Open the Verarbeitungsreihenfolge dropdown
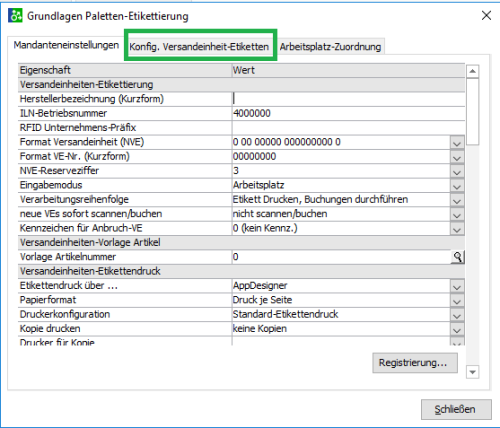Screen dimensions: 500x428 tap(457, 200)
